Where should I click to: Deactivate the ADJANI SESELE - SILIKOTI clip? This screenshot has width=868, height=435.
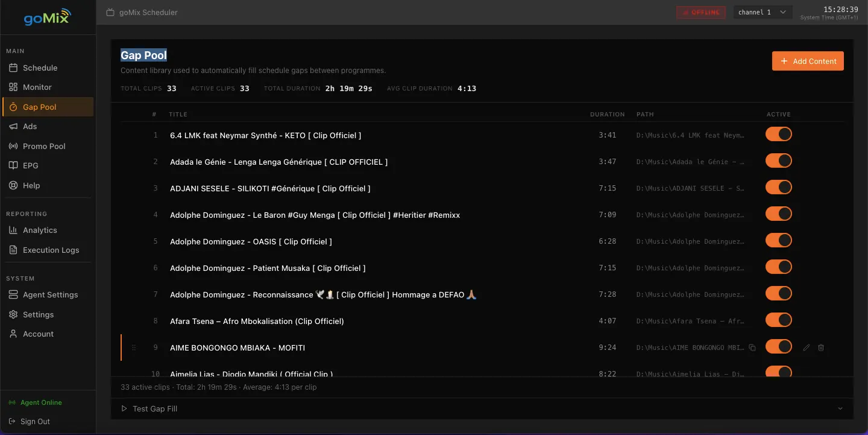[x=779, y=187]
